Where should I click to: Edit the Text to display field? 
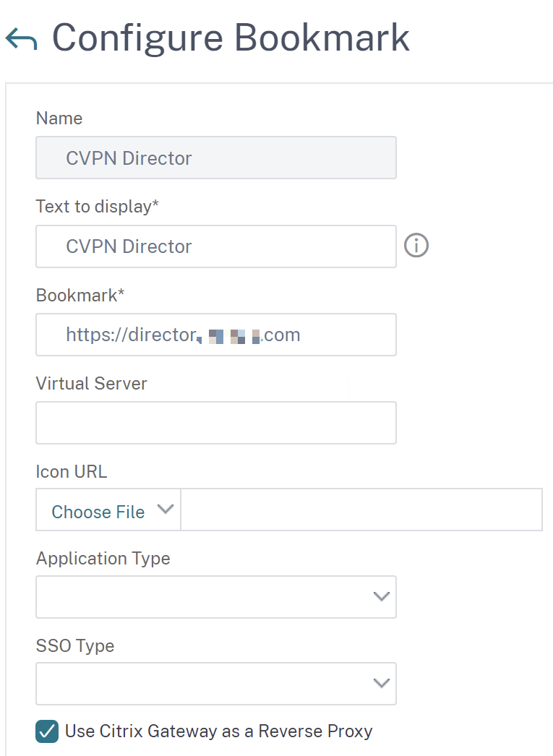point(216,246)
